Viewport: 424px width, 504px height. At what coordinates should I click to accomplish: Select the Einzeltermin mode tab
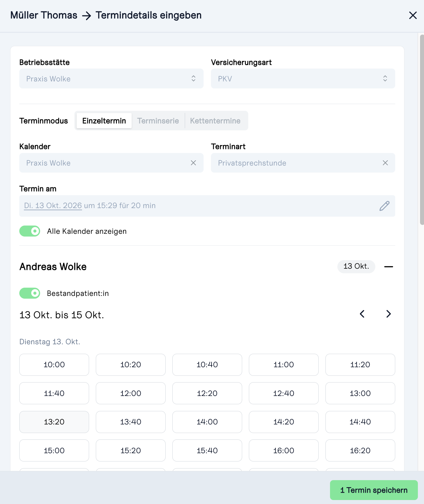(x=104, y=121)
